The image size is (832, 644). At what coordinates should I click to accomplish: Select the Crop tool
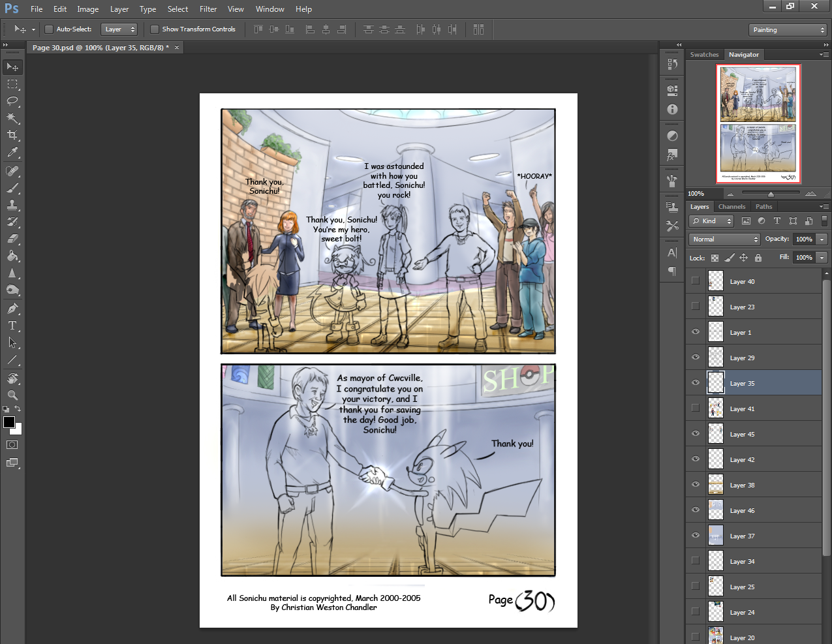12,135
